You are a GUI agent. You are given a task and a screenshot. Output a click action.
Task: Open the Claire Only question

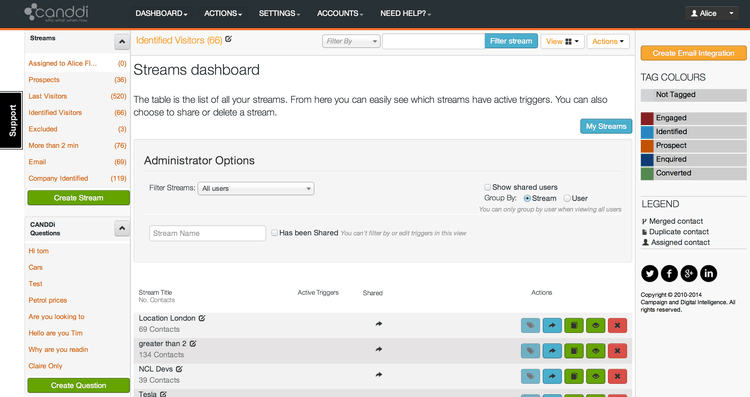pyautogui.click(x=45, y=366)
